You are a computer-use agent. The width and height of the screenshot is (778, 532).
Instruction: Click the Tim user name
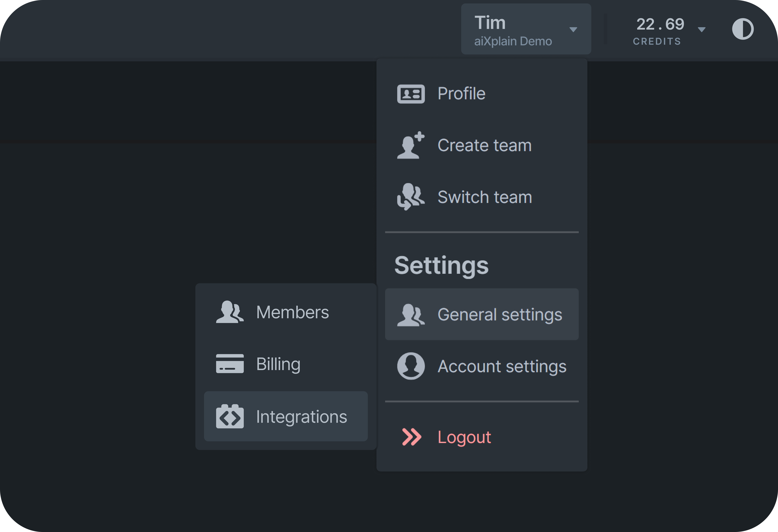click(x=490, y=23)
